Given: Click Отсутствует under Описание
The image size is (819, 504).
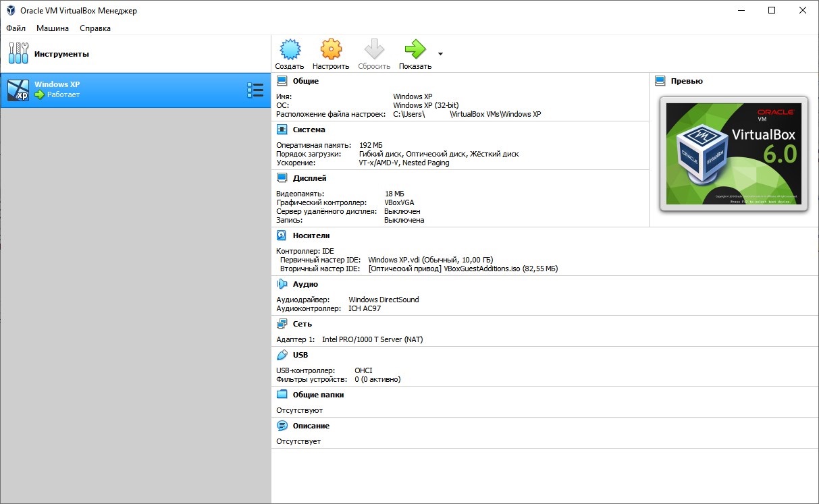Looking at the screenshot, I should pos(298,441).
